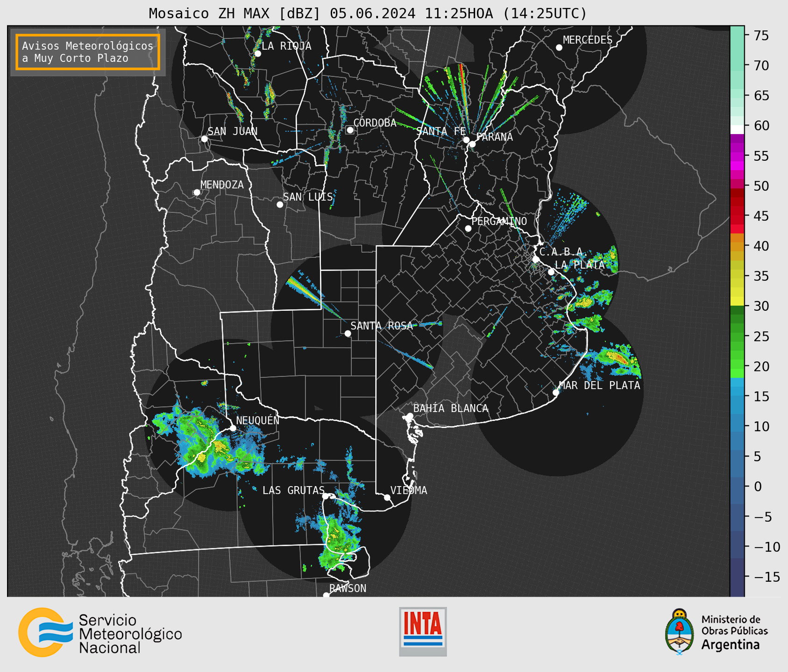
Task: Click the red 45 dBZ colorbar segment
Action: click(x=737, y=216)
